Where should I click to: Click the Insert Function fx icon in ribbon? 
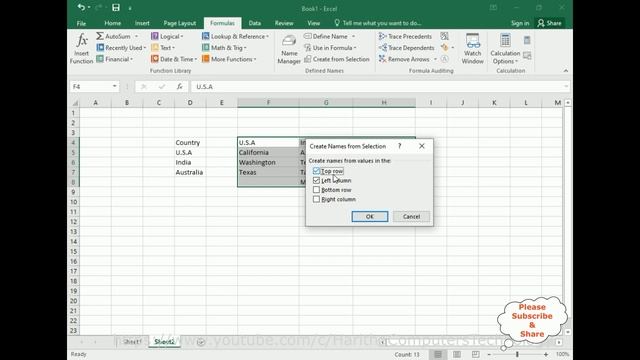pos(82,49)
